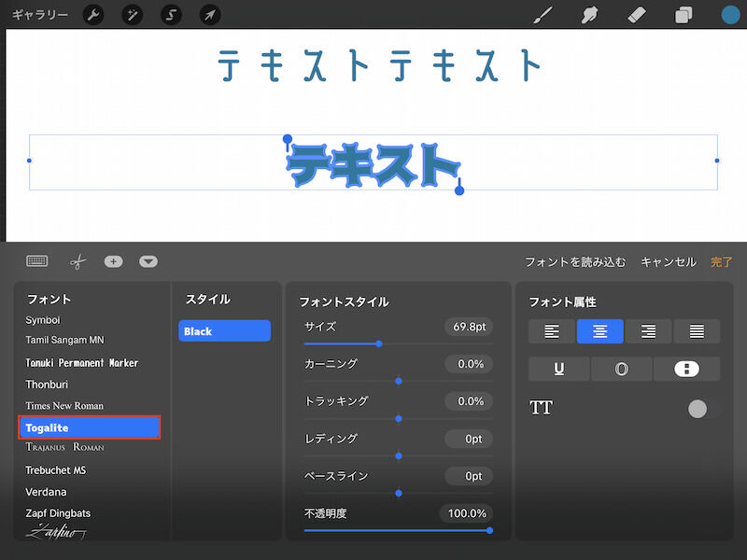Select the Symbol font
747x560 pixels.
(43, 320)
